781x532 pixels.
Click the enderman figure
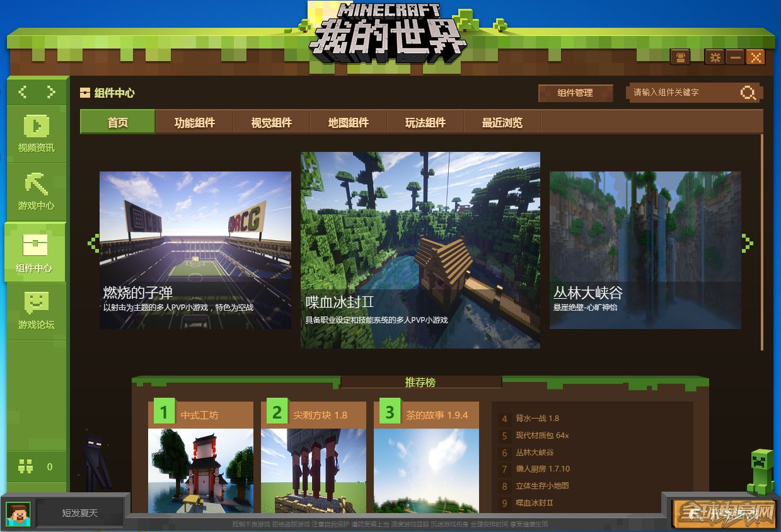coord(97,462)
